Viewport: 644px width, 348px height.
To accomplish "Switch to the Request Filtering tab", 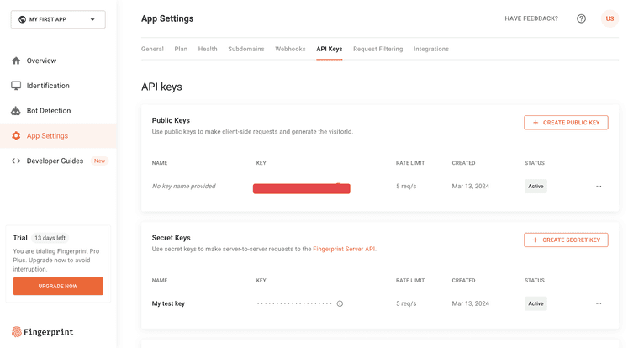I will 377,49.
